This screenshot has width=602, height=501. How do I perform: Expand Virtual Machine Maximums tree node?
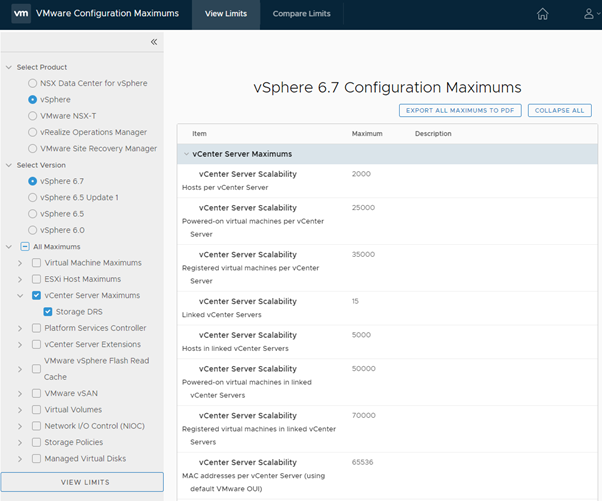pyautogui.click(x=20, y=263)
